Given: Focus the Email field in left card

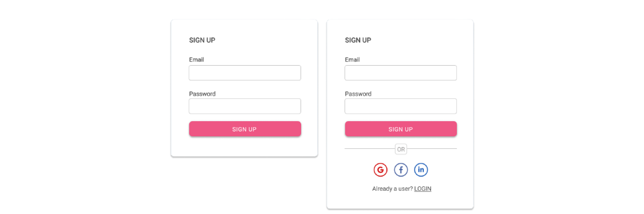Looking at the screenshot, I should (245, 73).
